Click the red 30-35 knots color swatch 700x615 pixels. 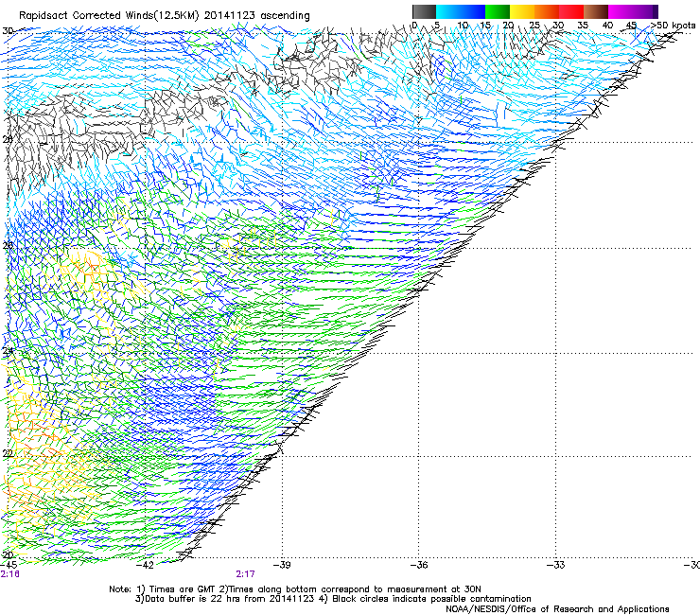[x=571, y=11]
